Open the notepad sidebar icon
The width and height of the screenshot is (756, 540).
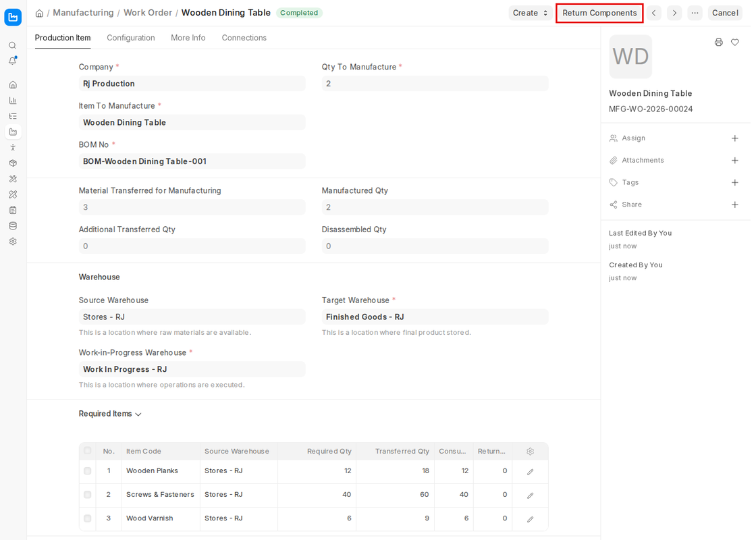pos(13,210)
